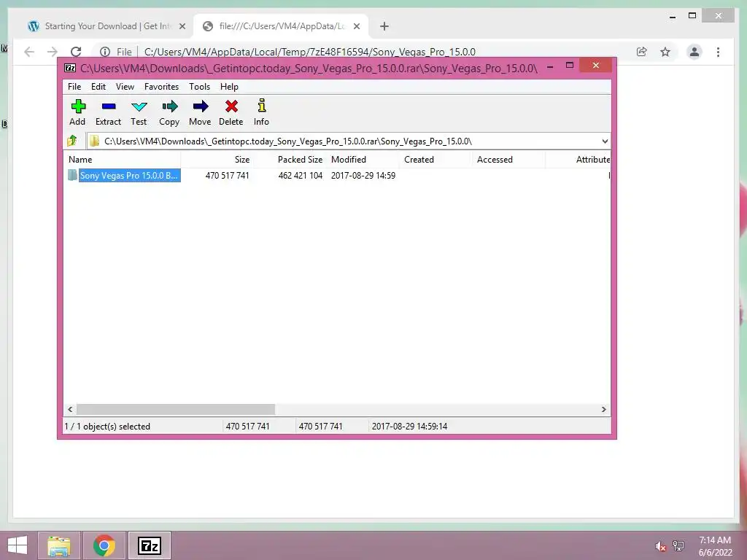747x560 pixels.
Task: Reload the Chrome page
Action: tap(76, 52)
